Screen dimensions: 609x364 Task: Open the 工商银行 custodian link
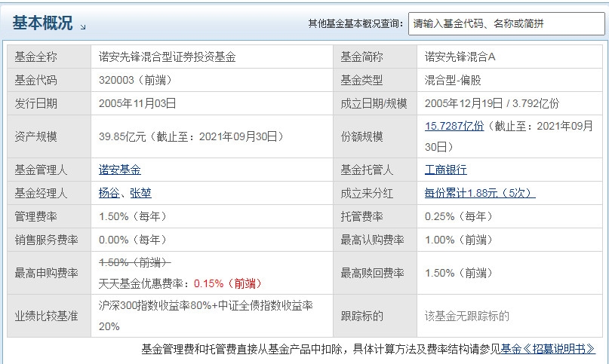[x=446, y=170]
